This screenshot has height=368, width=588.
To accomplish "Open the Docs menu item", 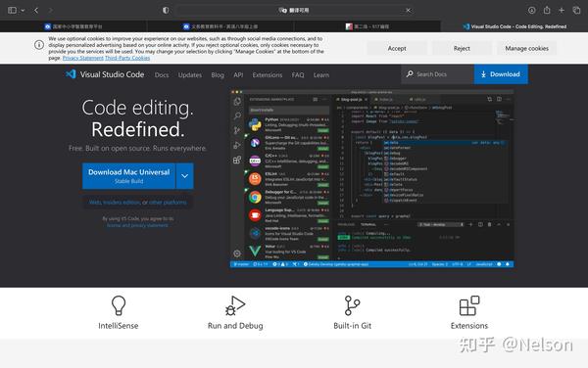I will pos(162,75).
